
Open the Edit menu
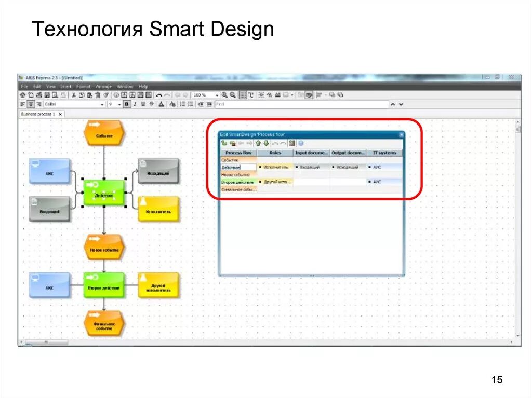tap(37, 87)
